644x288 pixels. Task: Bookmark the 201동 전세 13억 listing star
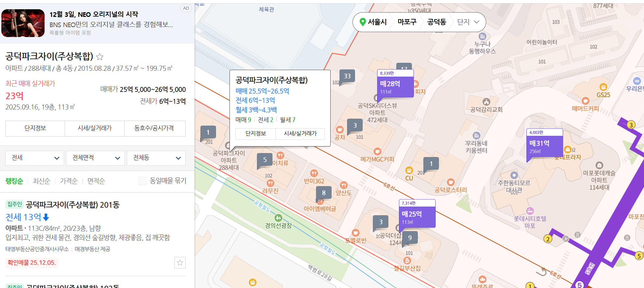coord(180,263)
